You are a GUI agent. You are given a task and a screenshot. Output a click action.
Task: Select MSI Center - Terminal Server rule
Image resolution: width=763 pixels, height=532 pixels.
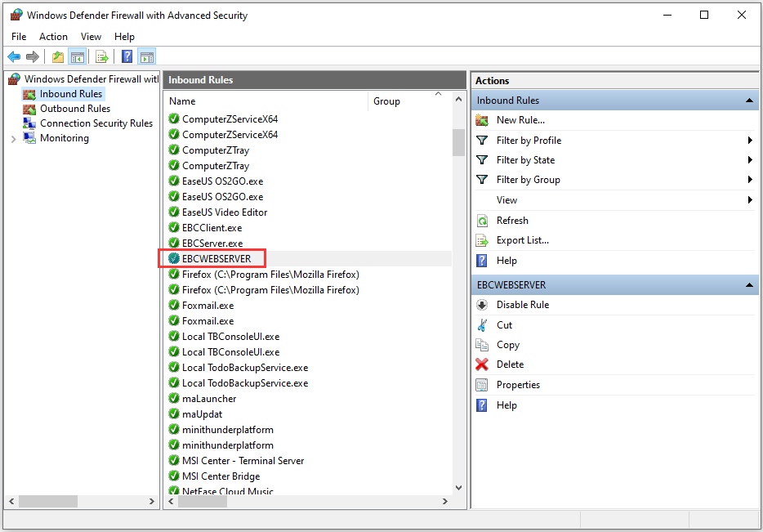pyautogui.click(x=243, y=461)
